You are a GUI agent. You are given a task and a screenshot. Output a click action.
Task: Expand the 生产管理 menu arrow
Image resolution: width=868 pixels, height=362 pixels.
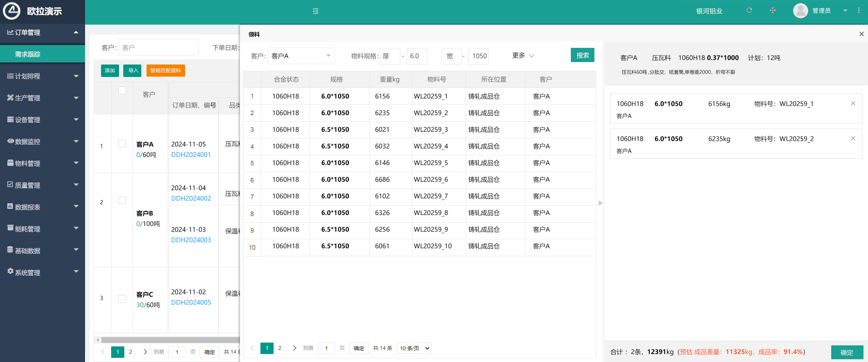[x=76, y=98]
